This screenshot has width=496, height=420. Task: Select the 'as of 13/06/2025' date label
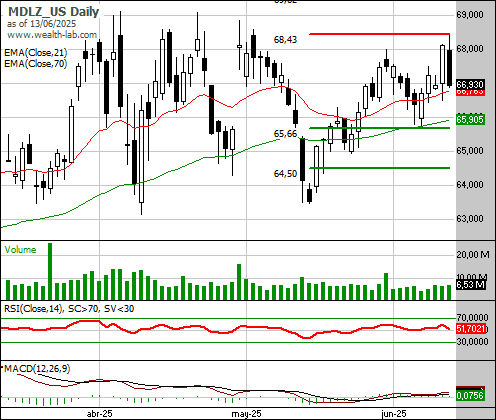point(41,24)
